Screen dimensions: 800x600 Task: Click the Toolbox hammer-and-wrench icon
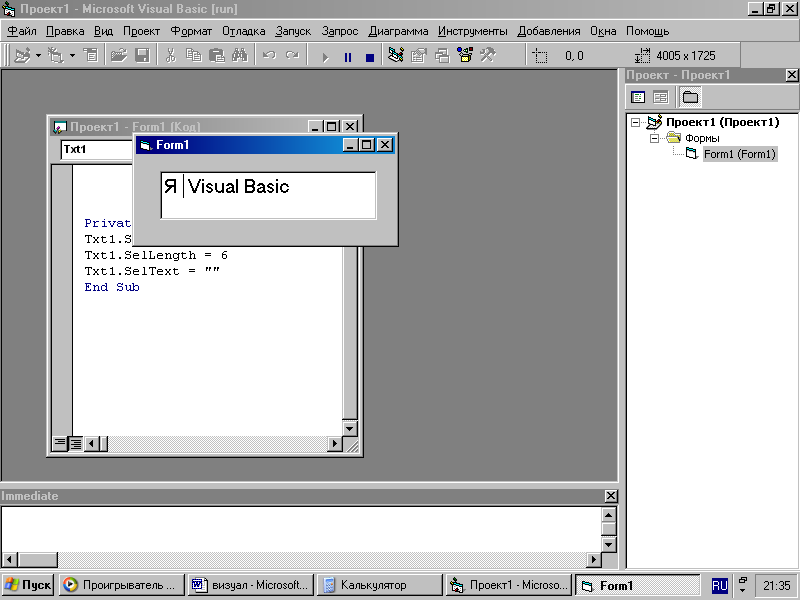coord(488,55)
